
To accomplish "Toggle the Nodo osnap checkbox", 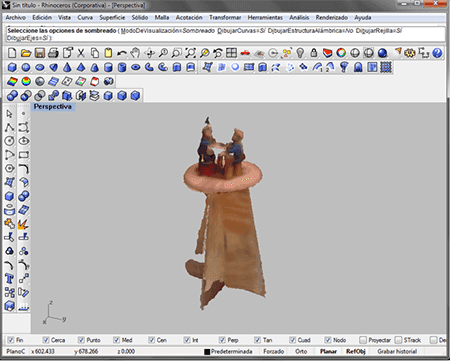I will pyautogui.click(x=328, y=340).
